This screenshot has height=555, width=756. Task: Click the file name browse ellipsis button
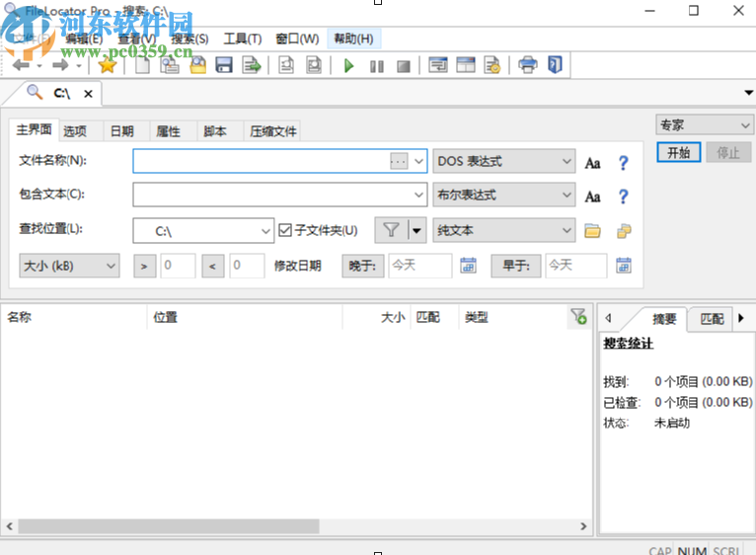399,161
